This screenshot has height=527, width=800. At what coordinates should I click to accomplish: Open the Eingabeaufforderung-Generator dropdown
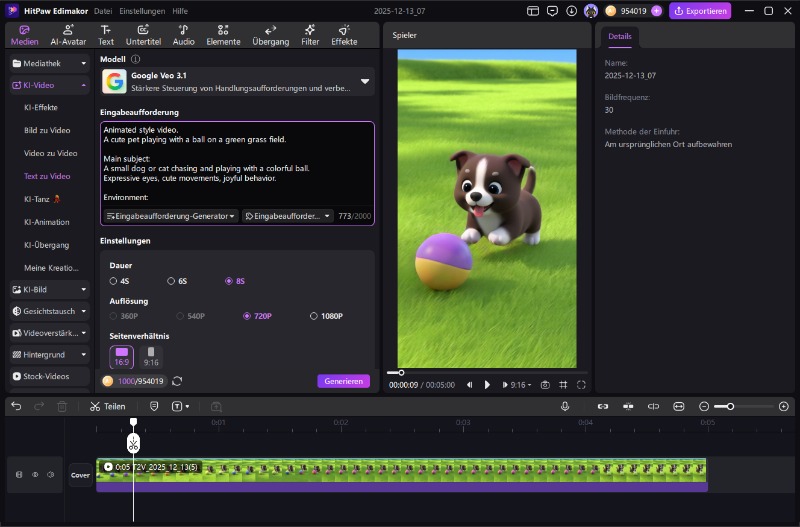[171, 216]
